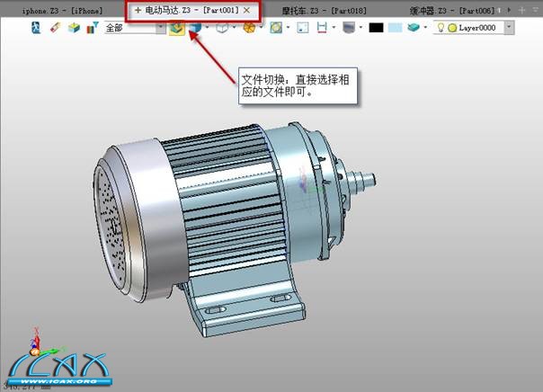The image size is (543, 392).
Task: Click the yellow-blue block icon
Action: 74,28
